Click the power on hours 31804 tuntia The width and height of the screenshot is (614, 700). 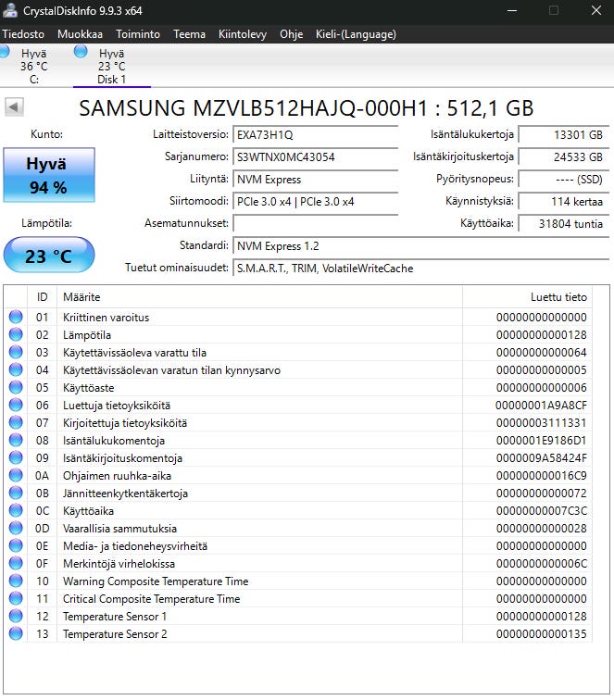point(563,224)
